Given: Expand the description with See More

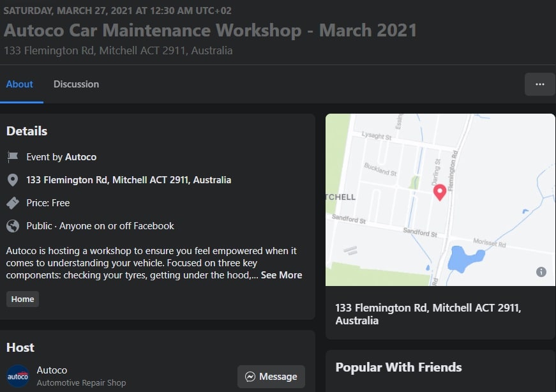Looking at the screenshot, I should (282, 275).
